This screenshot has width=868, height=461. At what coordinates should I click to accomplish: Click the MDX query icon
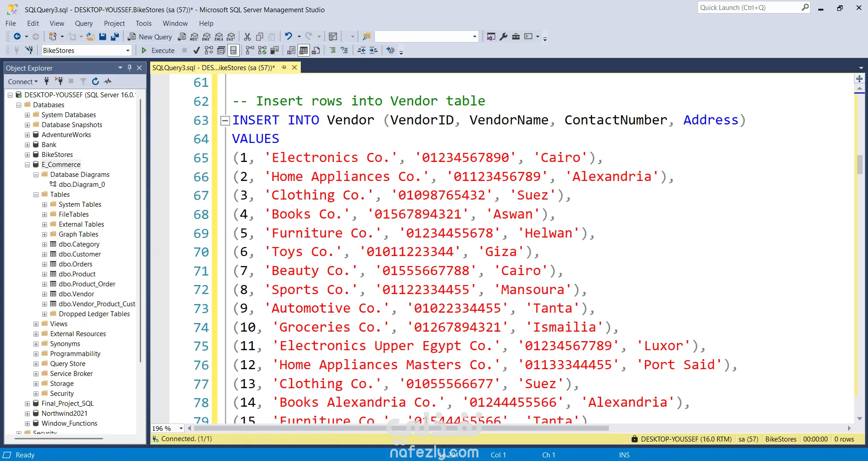[194, 37]
